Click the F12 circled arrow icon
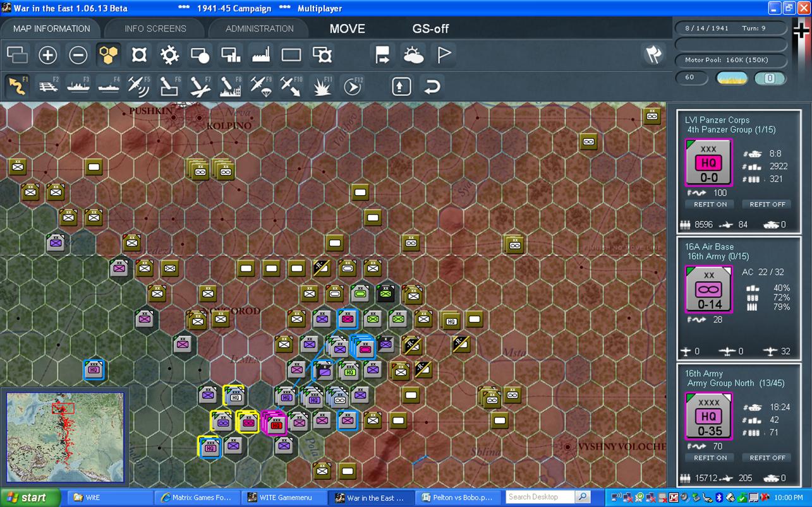 coord(353,86)
